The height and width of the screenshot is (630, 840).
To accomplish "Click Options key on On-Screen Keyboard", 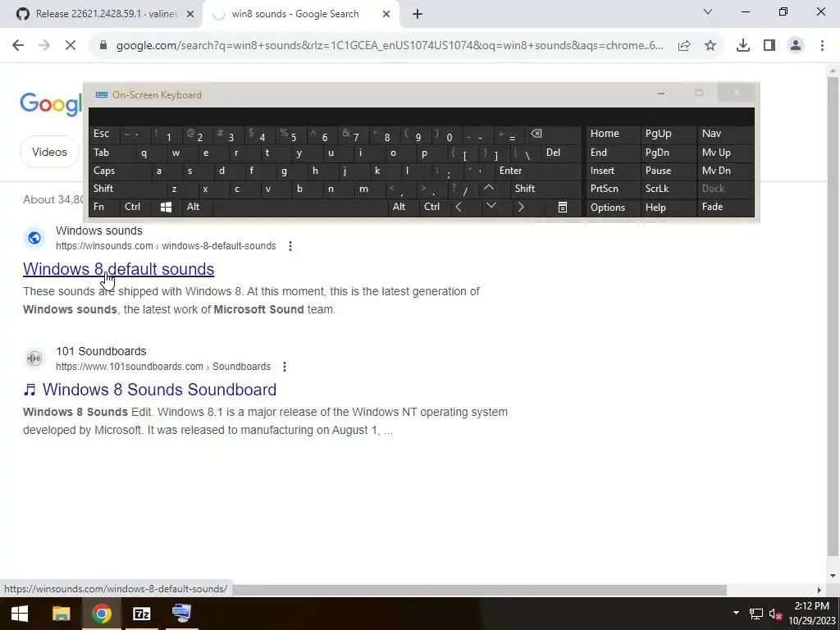I will 613,208.
